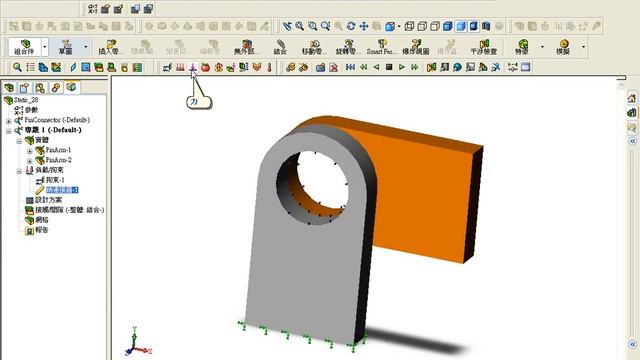Click the Home icon in task pane
640x360 pixels.
pos(632,98)
